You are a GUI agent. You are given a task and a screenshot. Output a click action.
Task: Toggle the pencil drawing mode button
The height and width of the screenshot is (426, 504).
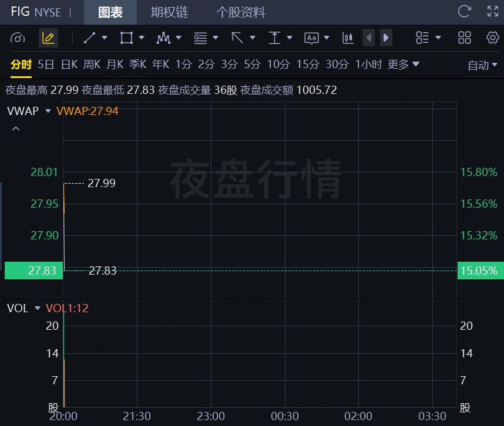pos(48,38)
